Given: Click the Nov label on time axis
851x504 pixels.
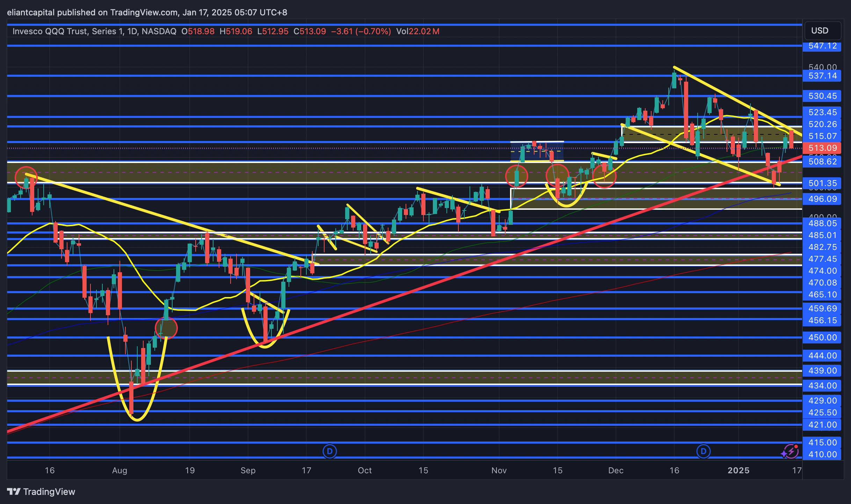Looking at the screenshot, I should point(499,470).
